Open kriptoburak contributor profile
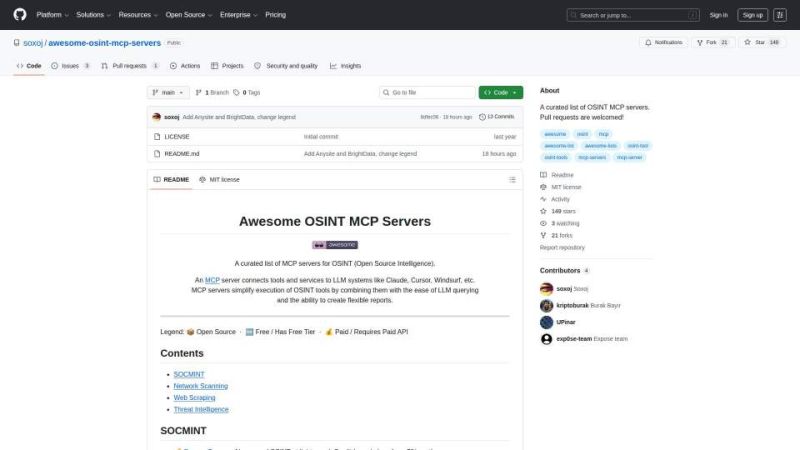Image resolution: width=800 pixels, height=450 pixels. (588, 306)
